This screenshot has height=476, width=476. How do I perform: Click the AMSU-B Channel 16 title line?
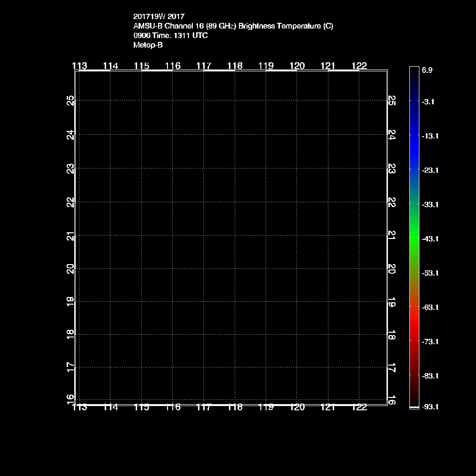[x=233, y=26]
